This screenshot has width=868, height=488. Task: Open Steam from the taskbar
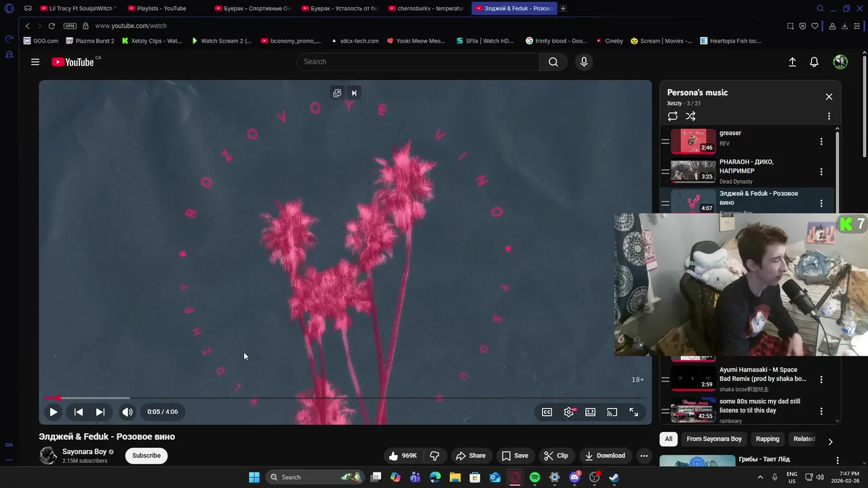pyautogui.click(x=614, y=477)
